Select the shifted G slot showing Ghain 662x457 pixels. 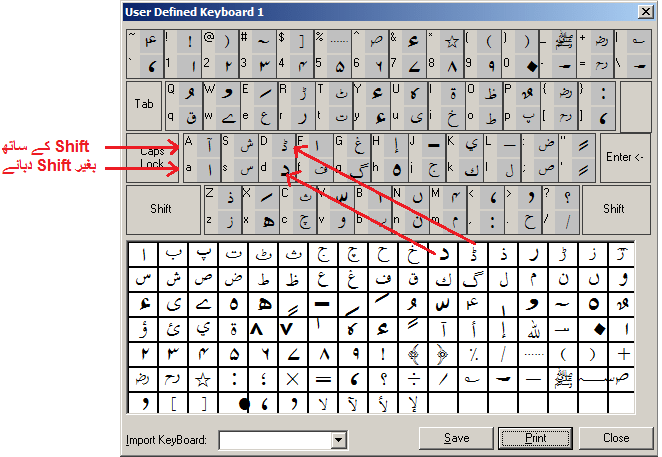click(x=358, y=146)
